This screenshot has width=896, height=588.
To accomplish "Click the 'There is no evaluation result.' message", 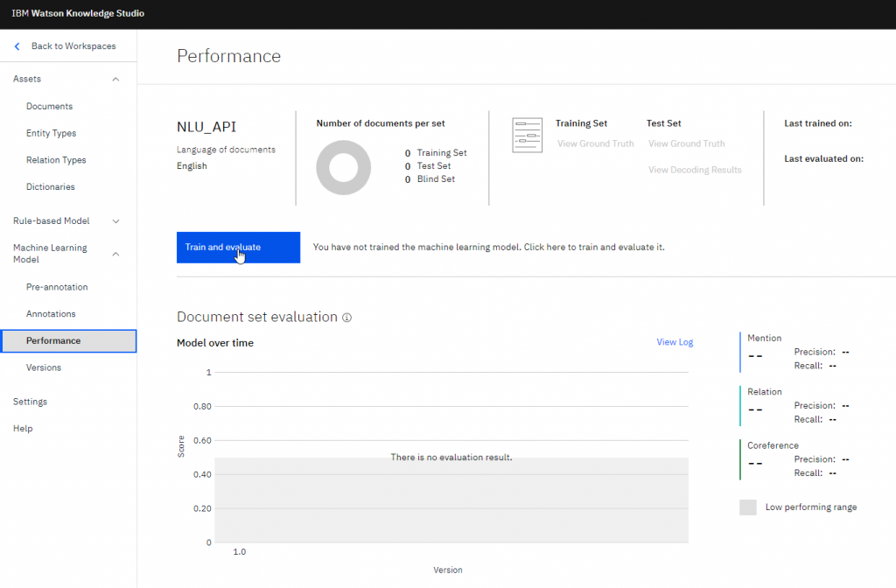I will click(x=451, y=457).
